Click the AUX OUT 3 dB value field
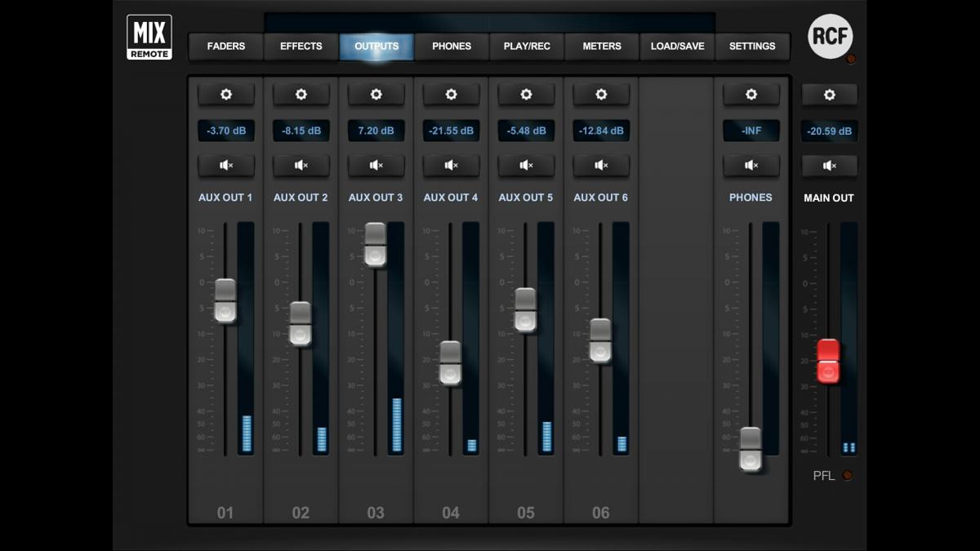Screen dimensions: 980x551 [376, 131]
